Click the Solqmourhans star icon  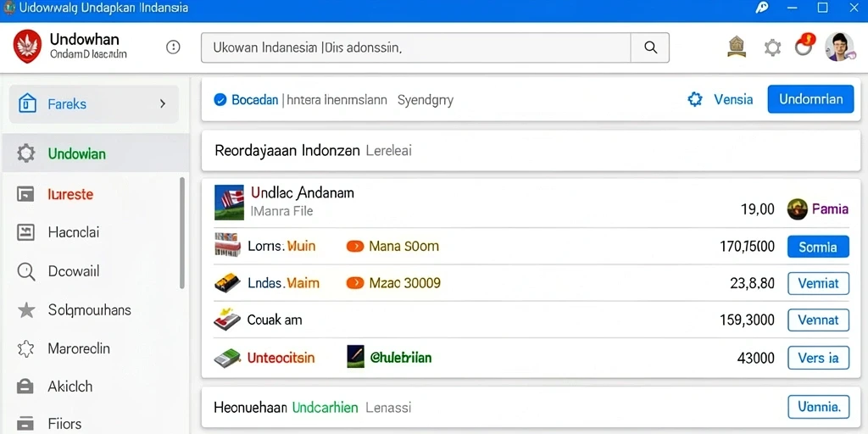[26, 310]
